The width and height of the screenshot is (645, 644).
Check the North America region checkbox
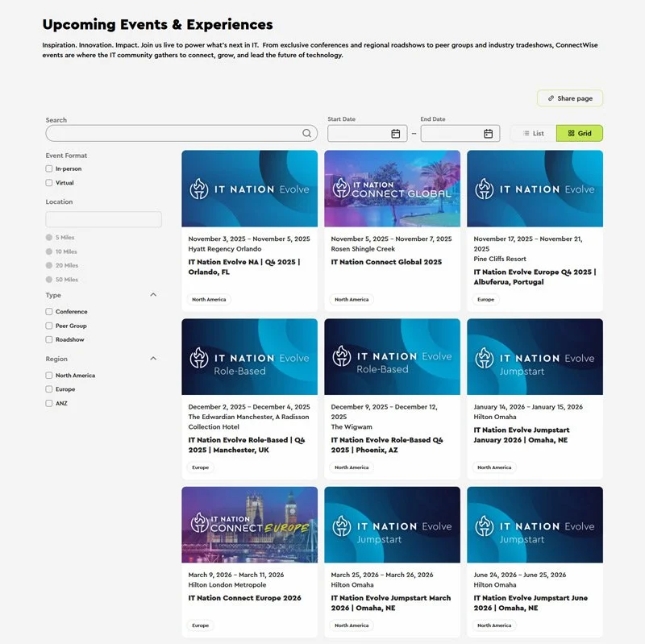click(x=48, y=375)
